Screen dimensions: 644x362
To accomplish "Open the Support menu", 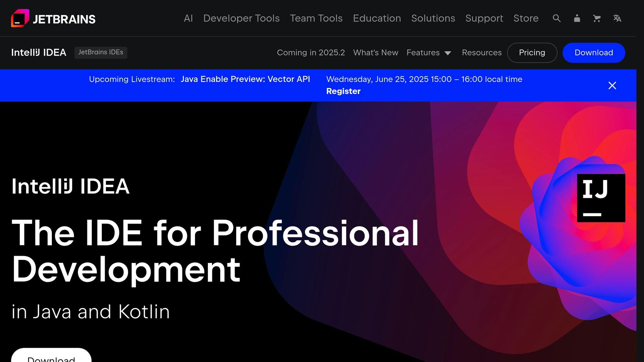I will point(484,18).
